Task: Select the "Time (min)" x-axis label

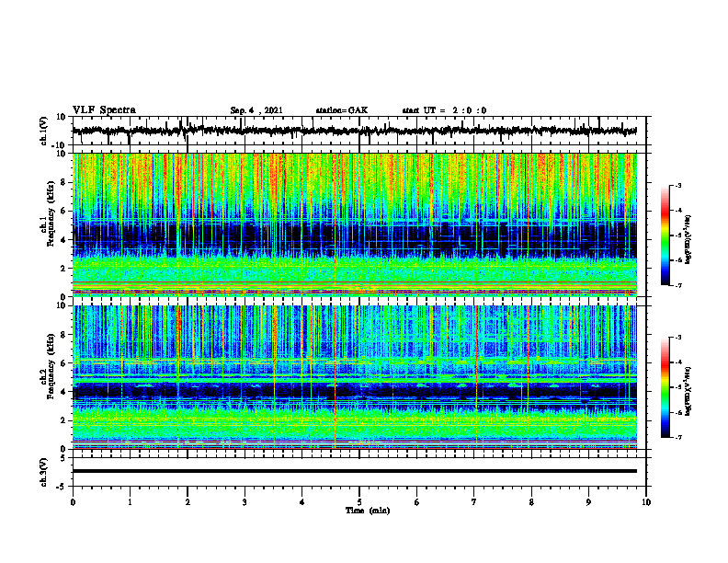Action: click(368, 511)
